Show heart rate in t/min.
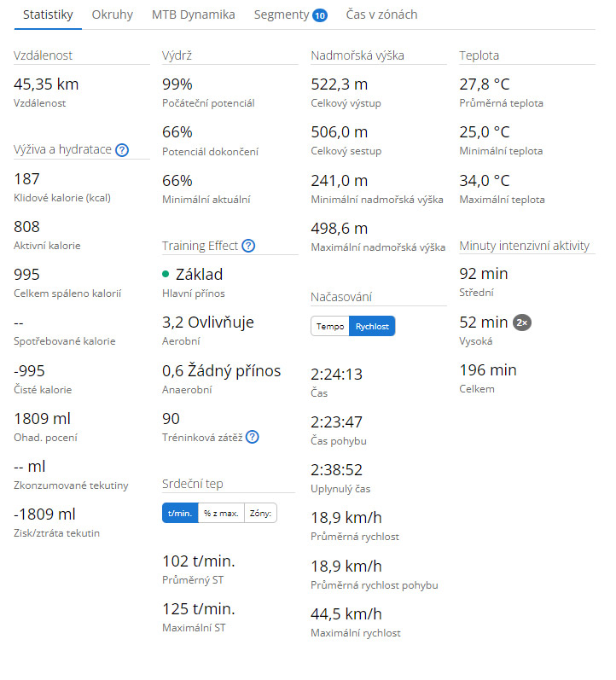Screen dimensions: 616x680 point(179,513)
